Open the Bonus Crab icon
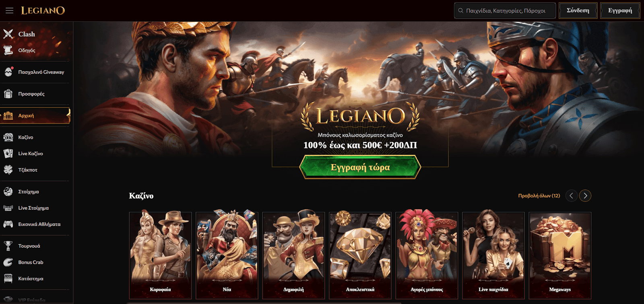The width and height of the screenshot is (644, 304). point(8,262)
